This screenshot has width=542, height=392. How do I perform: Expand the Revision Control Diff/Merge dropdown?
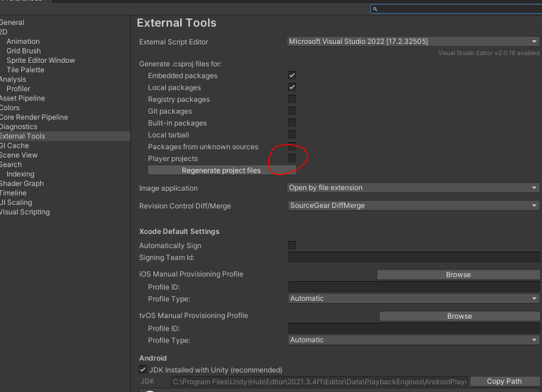click(412, 206)
